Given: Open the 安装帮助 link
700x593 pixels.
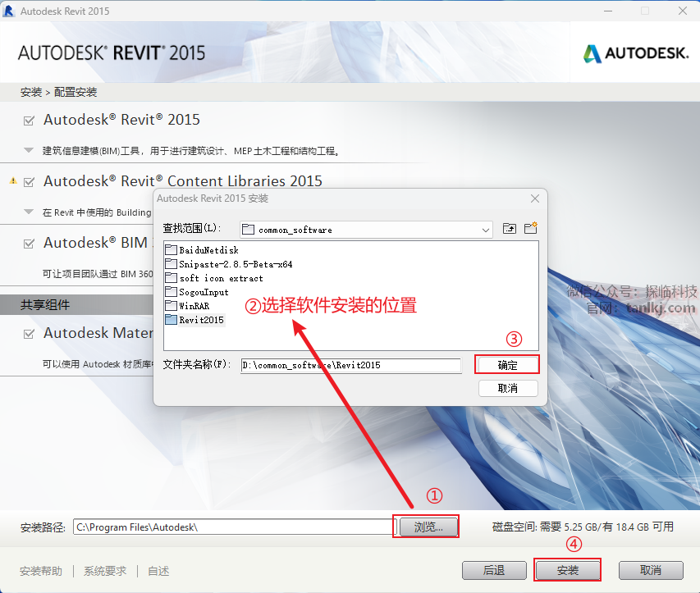Looking at the screenshot, I should coord(41,571).
